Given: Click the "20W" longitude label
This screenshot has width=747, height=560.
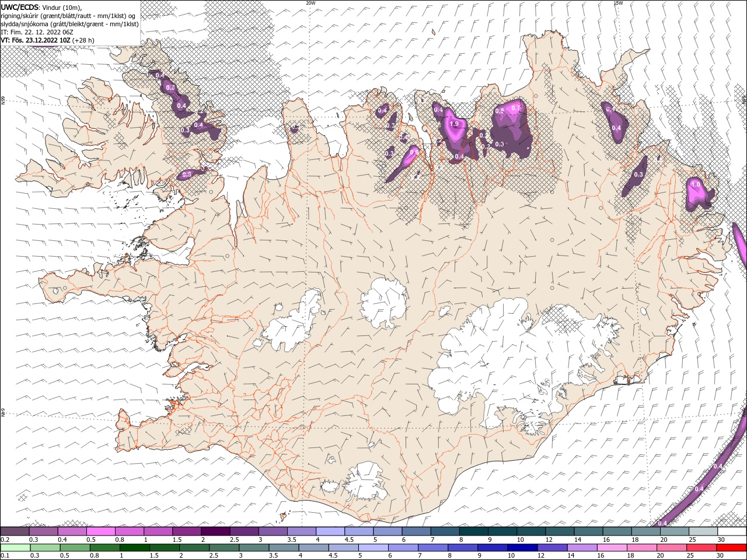Looking at the screenshot, I should click(x=310, y=3).
